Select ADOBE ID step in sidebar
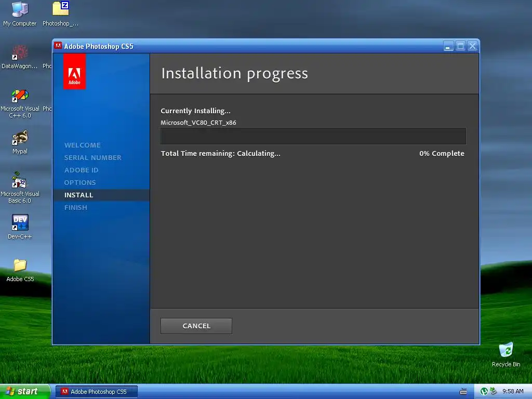 click(x=81, y=170)
